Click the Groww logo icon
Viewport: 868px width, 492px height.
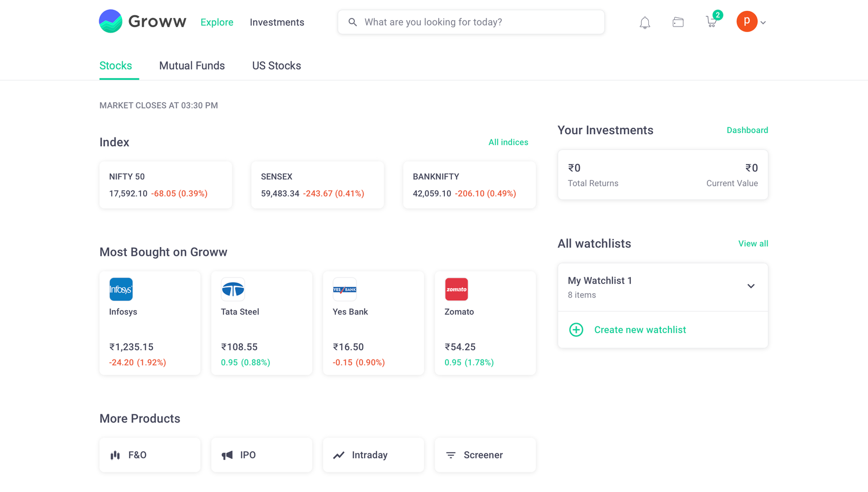pyautogui.click(x=111, y=21)
